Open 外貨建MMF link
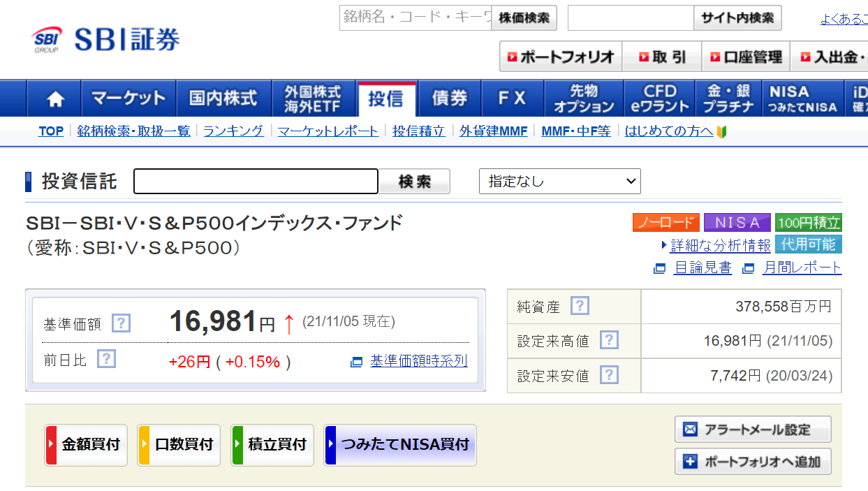This screenshot has width=868, height=491. click(494, 131)
